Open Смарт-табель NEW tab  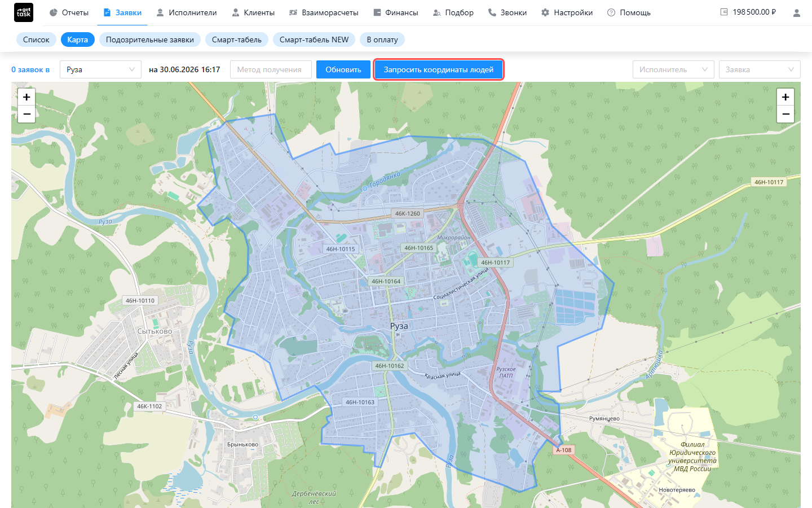(314, 40)
